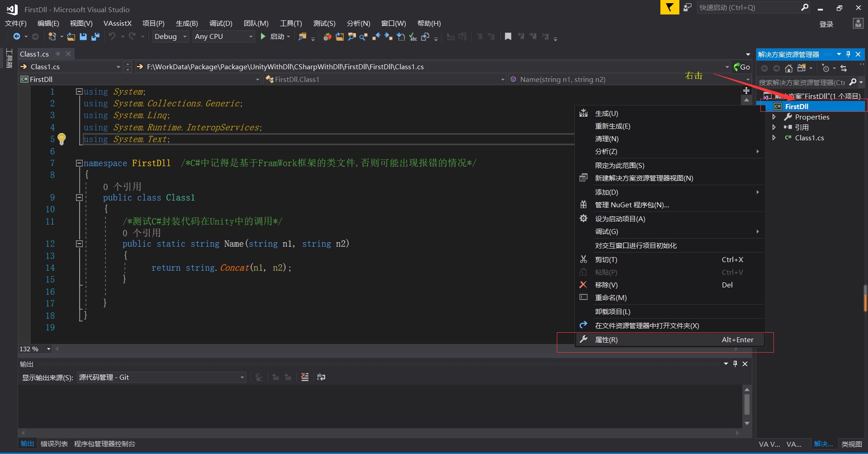Collapse the namespace FirstDll block

[79, 163]
